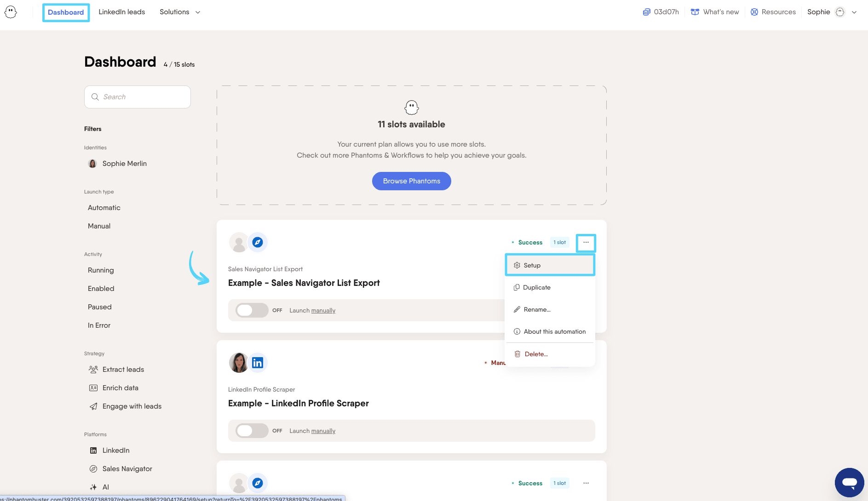
Task: Filter by Automatic launch type
Action: 104,208
